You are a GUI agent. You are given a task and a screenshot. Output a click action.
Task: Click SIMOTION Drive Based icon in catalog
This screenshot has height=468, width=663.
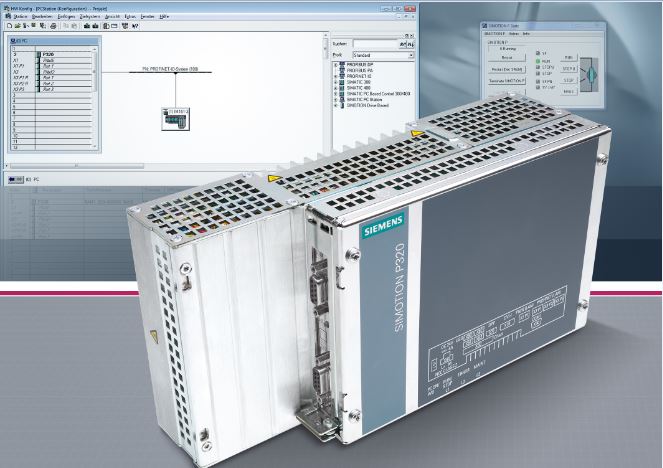click(342, 105)
